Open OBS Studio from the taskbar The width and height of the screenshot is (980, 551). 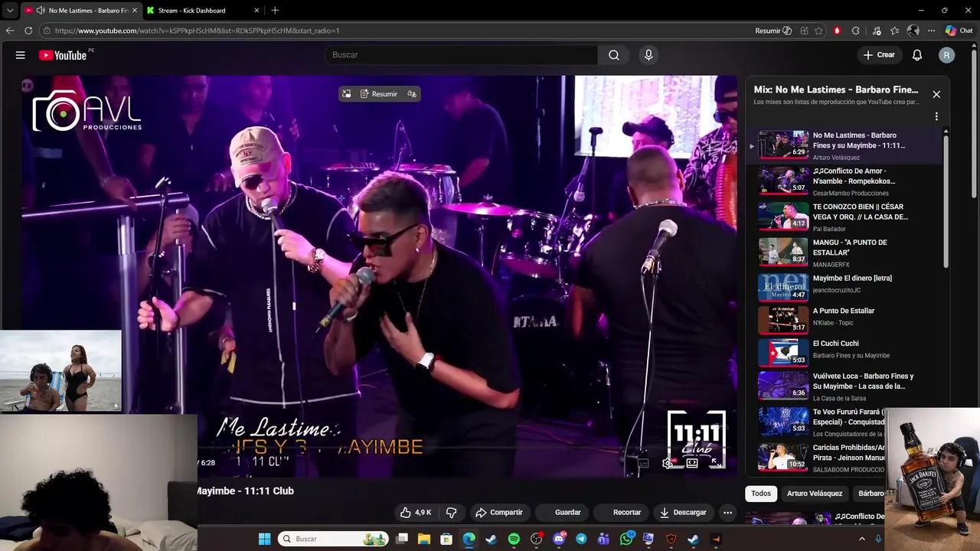click(537, 539)
